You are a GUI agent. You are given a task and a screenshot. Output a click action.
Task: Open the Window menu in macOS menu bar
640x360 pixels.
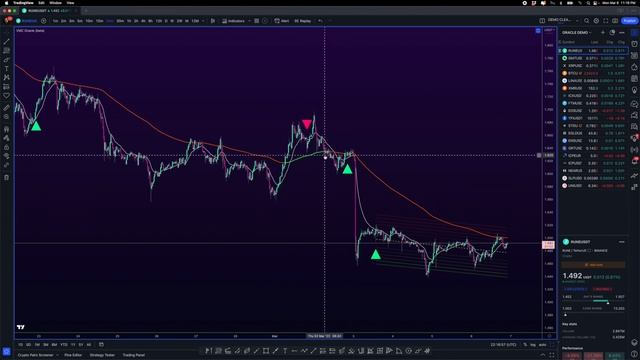(56, 3)
